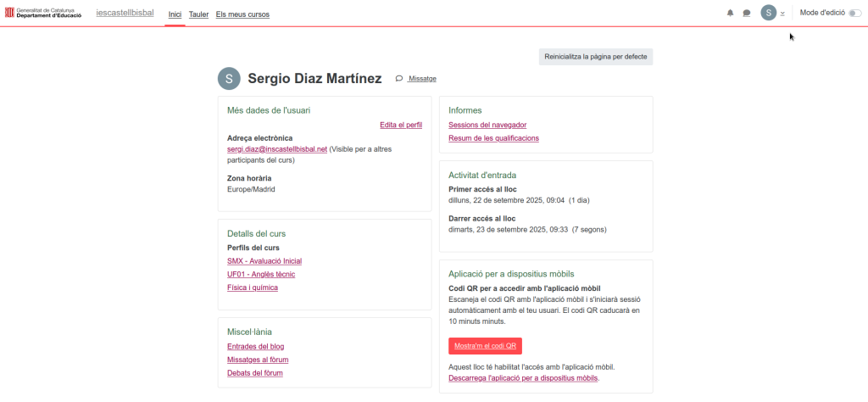Open Entrades del blog link
868x402 pixels.
[x=255, y=346]
